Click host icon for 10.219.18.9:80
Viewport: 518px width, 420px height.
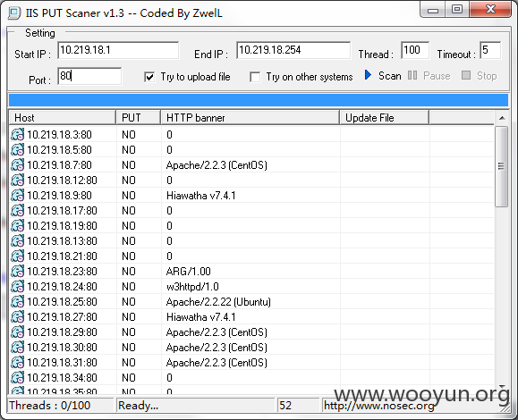(18, 196)
